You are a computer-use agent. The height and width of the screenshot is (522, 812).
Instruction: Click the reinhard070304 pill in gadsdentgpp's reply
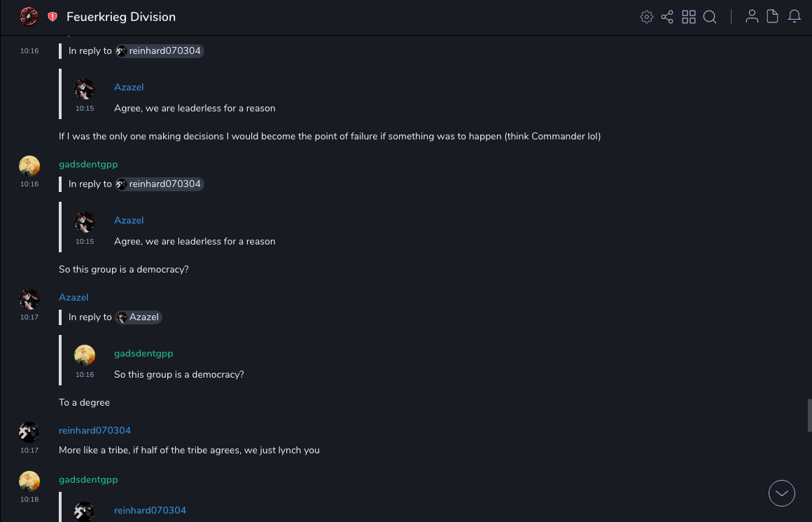point(160,184)
